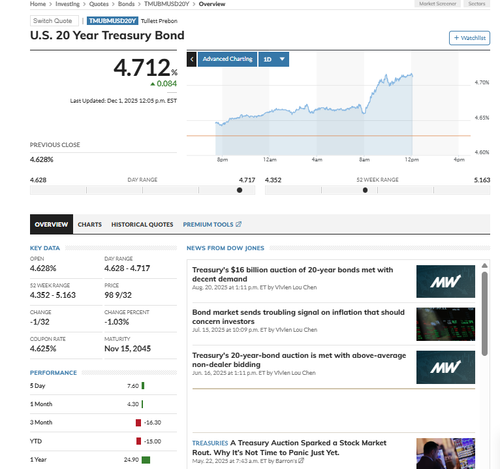Screen dimensions: 500x469
Task: Click the Switch Quote input field
Action: (x=54, y=21)
